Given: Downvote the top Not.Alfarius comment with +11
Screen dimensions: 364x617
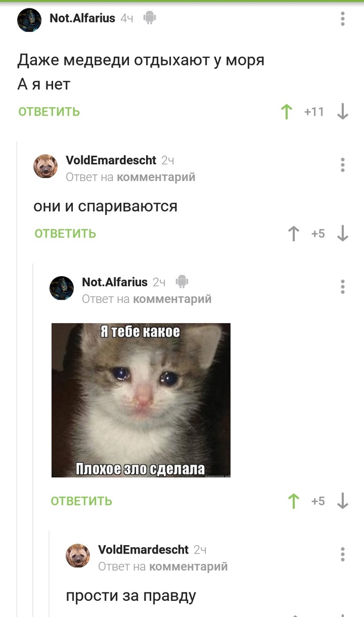Looking at the screenshot, I should (343, 112).
